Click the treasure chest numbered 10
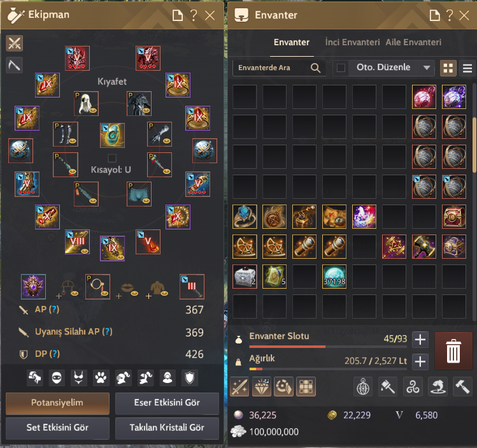The height and width of the screenshot is (448, 477). coord(454,217)
